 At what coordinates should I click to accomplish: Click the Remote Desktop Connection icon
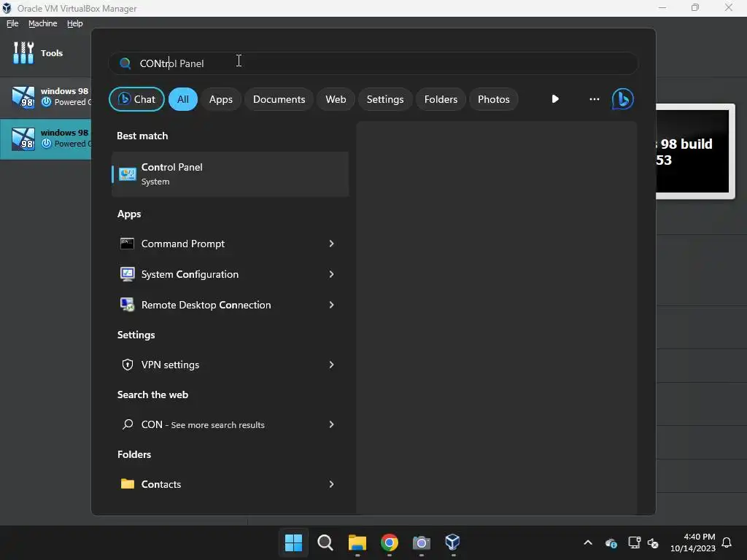[127, 305]
